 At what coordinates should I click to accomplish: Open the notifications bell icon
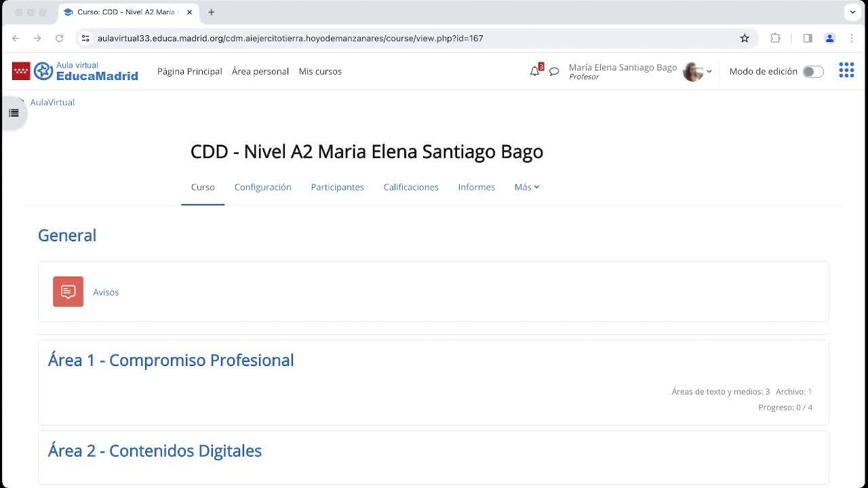coord(535,71)
